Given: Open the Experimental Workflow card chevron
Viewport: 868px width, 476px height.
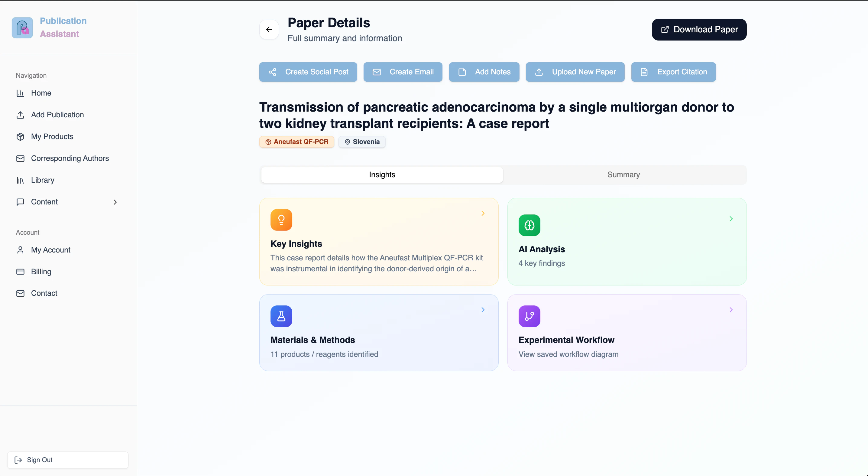Looking at the screenshot, I should tap(731, 310).
